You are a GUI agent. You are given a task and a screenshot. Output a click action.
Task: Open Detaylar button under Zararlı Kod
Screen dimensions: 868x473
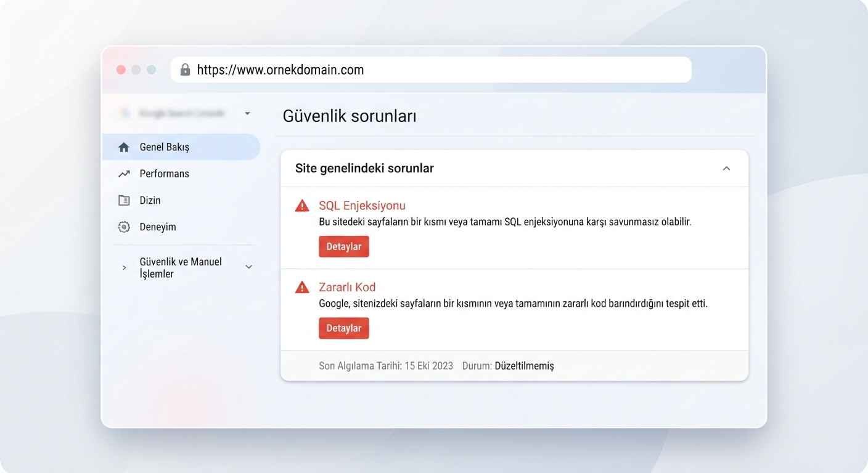(344, 328)
